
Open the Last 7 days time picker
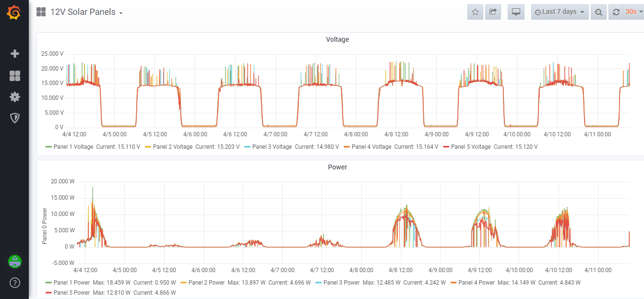pos(560,12)
